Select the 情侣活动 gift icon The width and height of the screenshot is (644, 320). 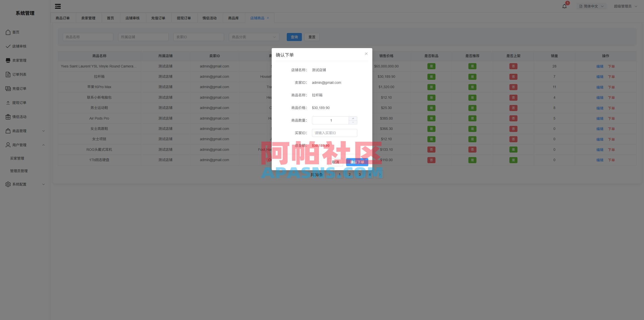[8, 117]
